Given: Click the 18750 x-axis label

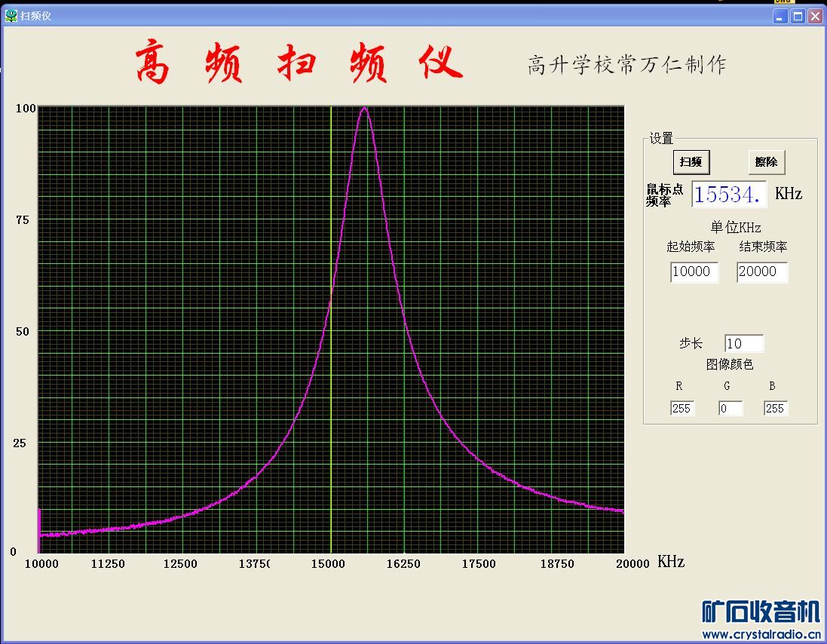Looking at the screenshot, I should tap(557, 564).
